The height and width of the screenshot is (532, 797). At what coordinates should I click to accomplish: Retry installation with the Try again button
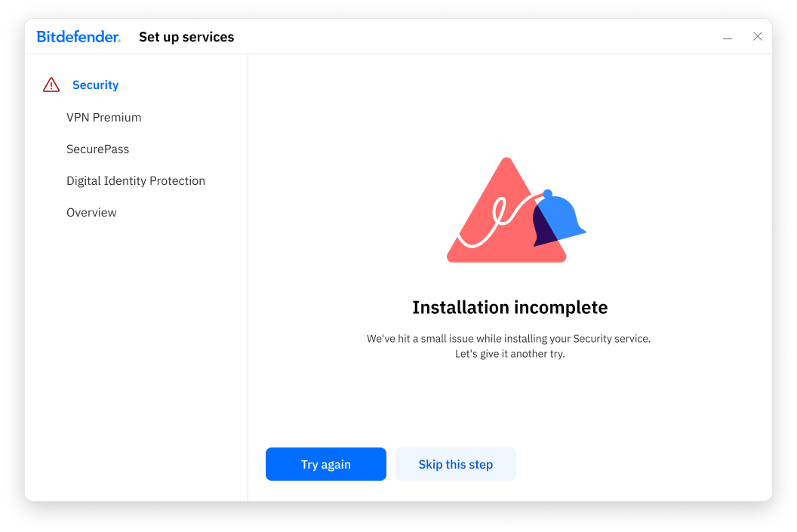(x=326, y=464)
